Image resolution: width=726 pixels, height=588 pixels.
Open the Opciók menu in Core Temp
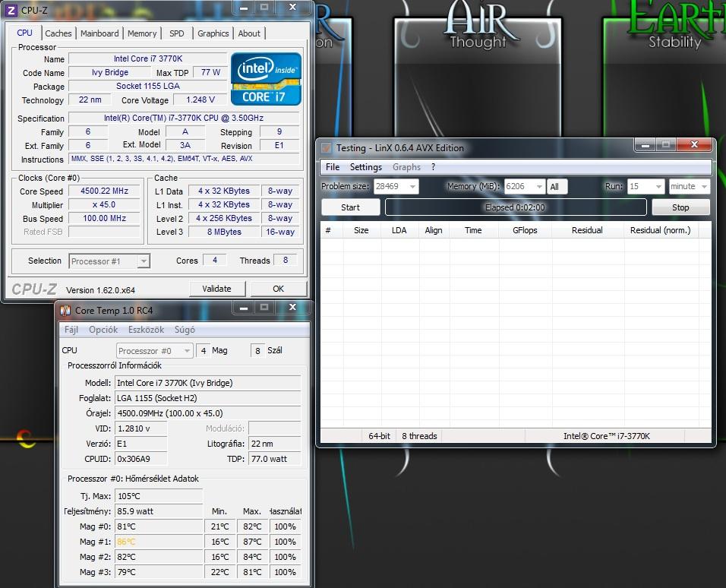click(x=103, y=330)
